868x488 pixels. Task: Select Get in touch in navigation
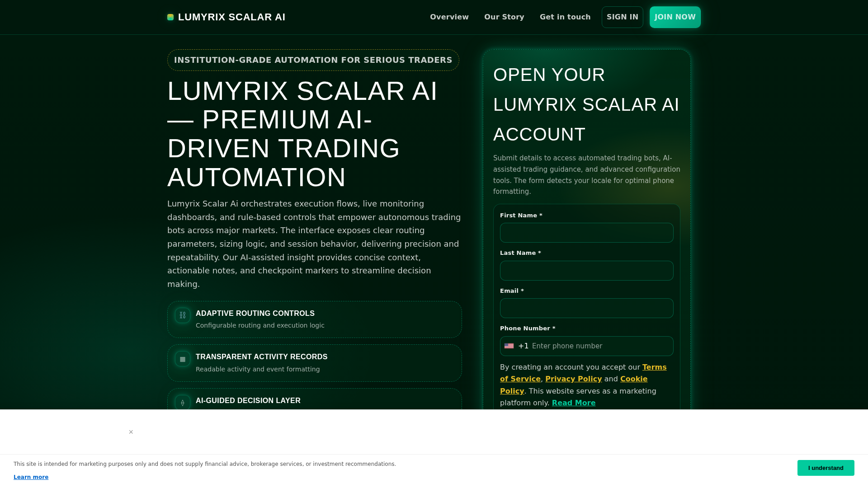565,17
